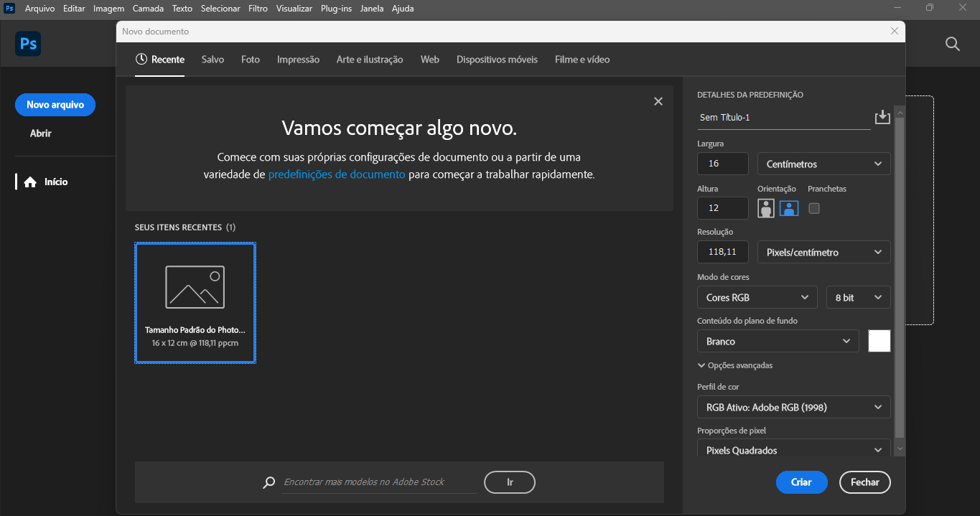980x516 pixels.
Task: Dismiss the 'Vamos começar algo novo' banner
Action: click(x=658, y=102)
